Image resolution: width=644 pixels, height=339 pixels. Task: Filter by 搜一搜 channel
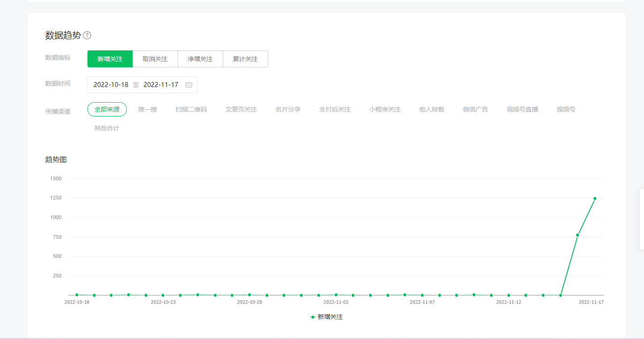pos(147,109)
